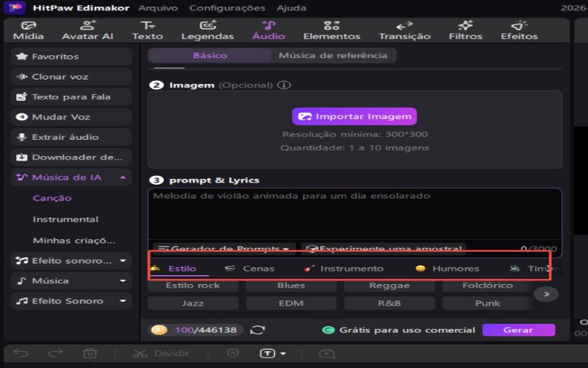This screenshot has height=368, width=588.
Task: Open Minhas criaçõ... item
Action: (74, 241)
